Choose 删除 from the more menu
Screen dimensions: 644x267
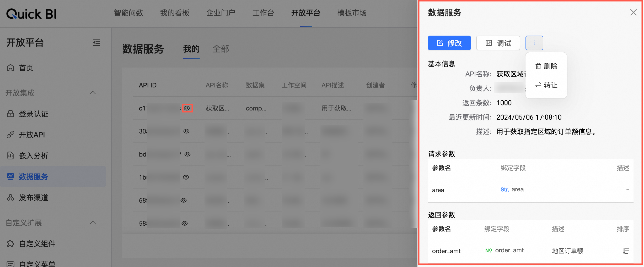tap(546, 66)
